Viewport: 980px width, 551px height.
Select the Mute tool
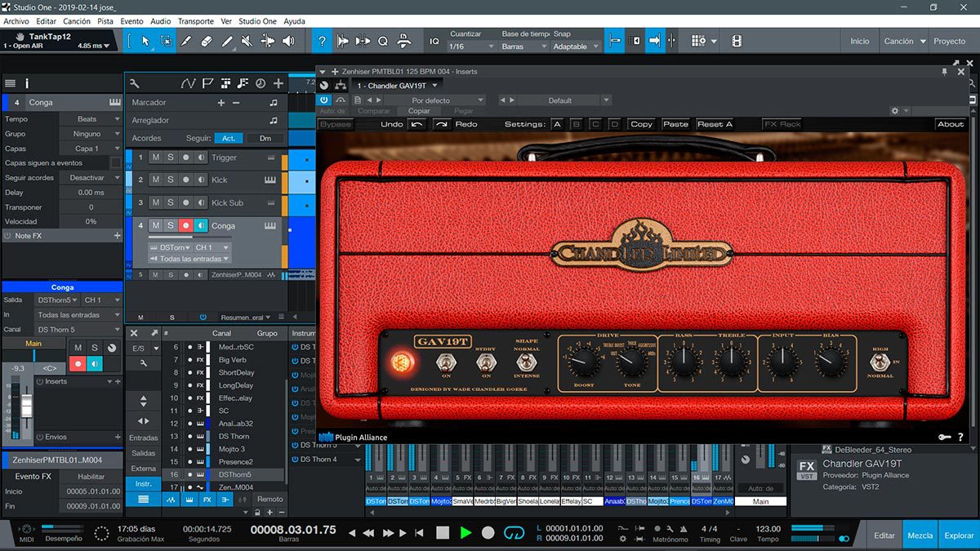[x=247, y=41]
